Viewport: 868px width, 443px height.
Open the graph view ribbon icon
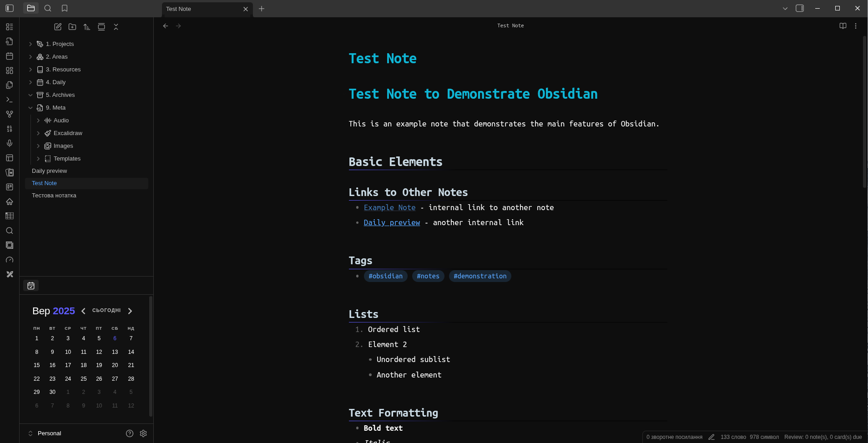click(x=10, y=114)
